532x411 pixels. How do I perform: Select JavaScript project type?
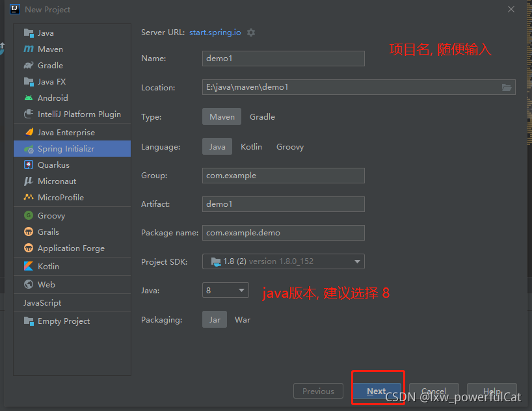coord(72,303)
